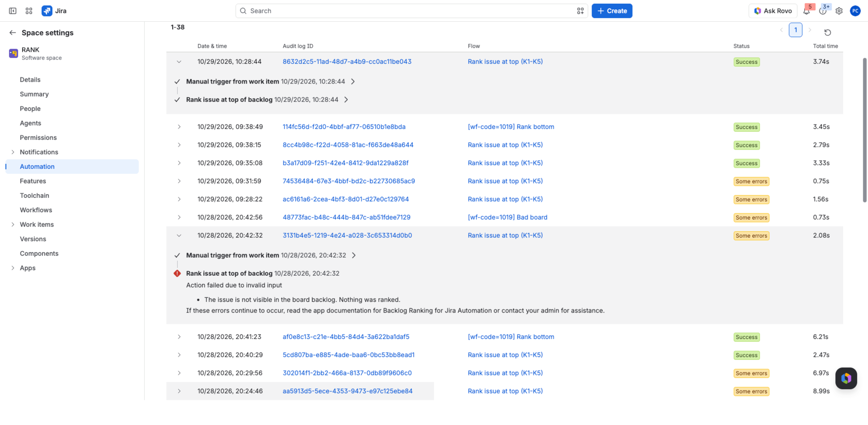This screenshot has height=425, width=868.
Task: Click the Create button
Action: (x=612, y=11)
